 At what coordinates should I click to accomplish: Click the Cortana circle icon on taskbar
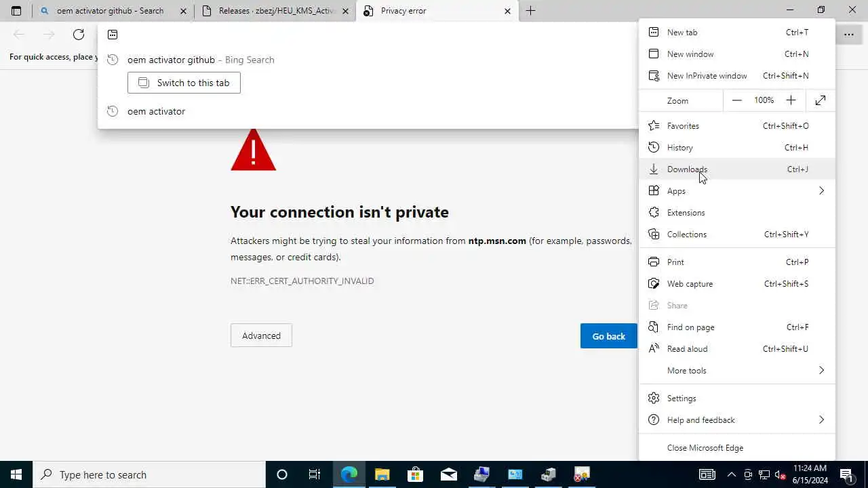point(282,474)
